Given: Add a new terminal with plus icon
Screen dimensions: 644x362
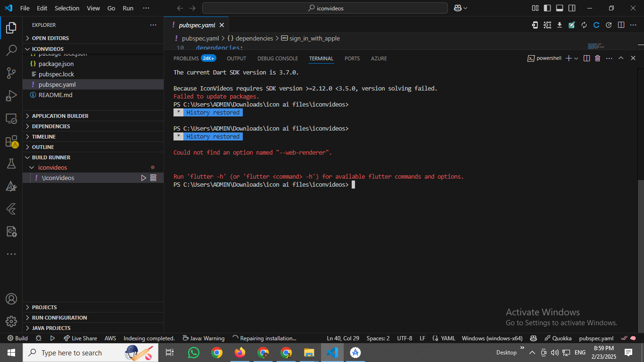Looking at the screenshot, I should [x=569, y=58].
